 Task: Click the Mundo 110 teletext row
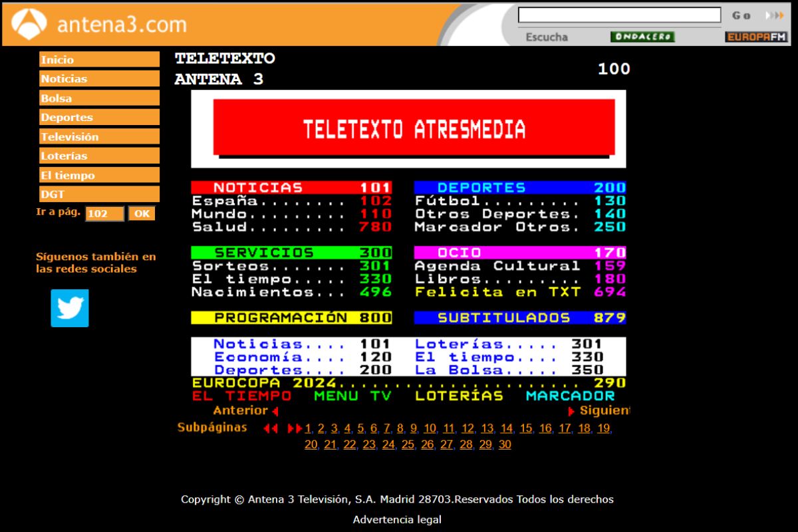[291, 213]
